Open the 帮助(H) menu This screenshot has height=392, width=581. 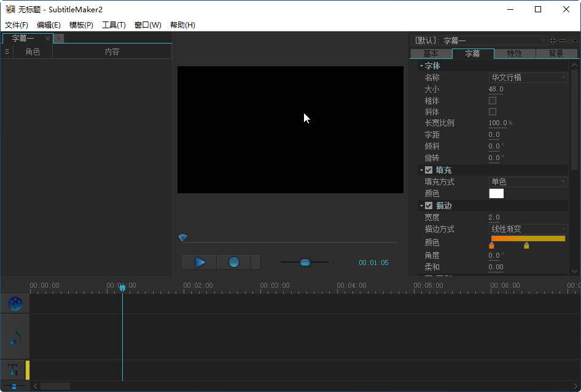point(182,25)
